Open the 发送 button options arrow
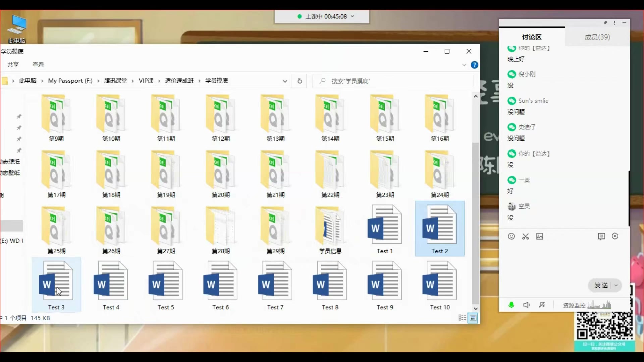Image resolution: width=644 pixels, height=362 pixels. [616, 285]
